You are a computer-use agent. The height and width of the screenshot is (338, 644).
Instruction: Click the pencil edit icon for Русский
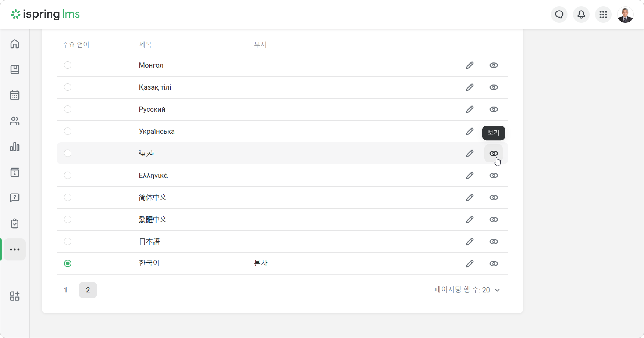point(469,109)
